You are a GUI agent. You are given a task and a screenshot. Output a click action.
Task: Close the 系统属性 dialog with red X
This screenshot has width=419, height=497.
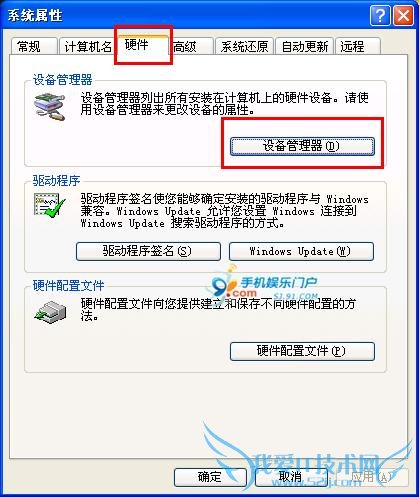403,15
